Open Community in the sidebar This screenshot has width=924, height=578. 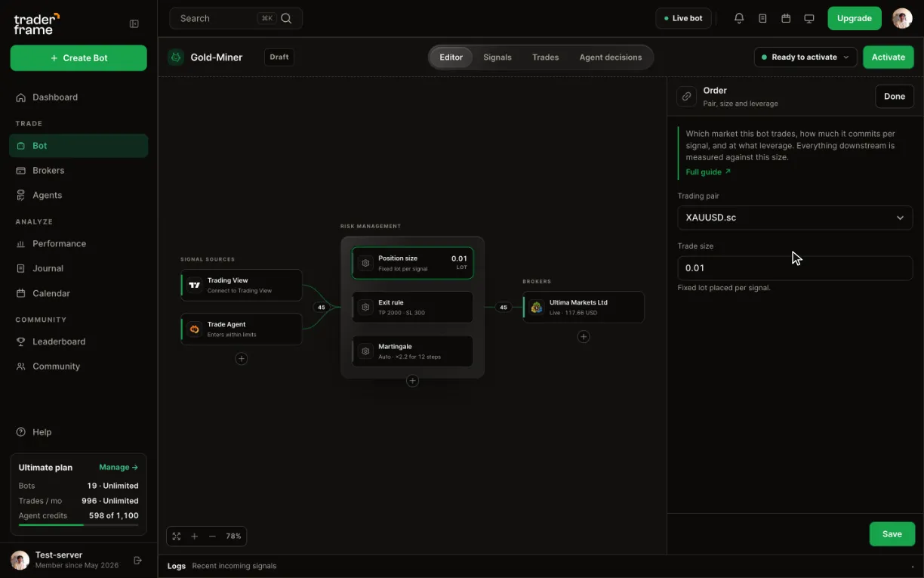[x=79, y=366]
